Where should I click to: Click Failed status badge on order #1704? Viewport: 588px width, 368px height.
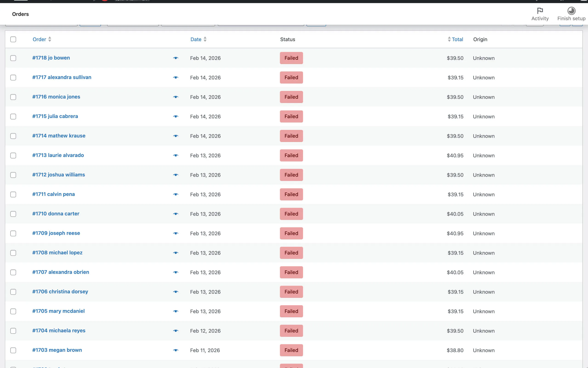point(291,331)
